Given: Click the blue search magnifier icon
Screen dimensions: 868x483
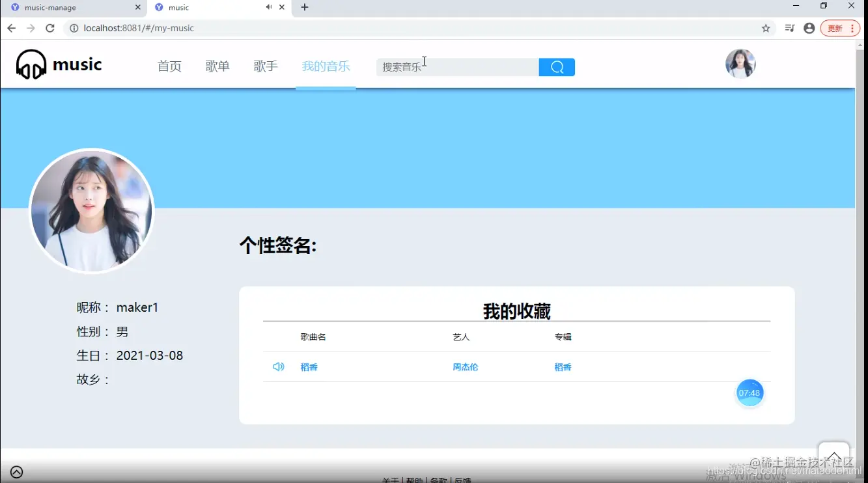Looking at the screenshot, I should [x=556, y=66].
